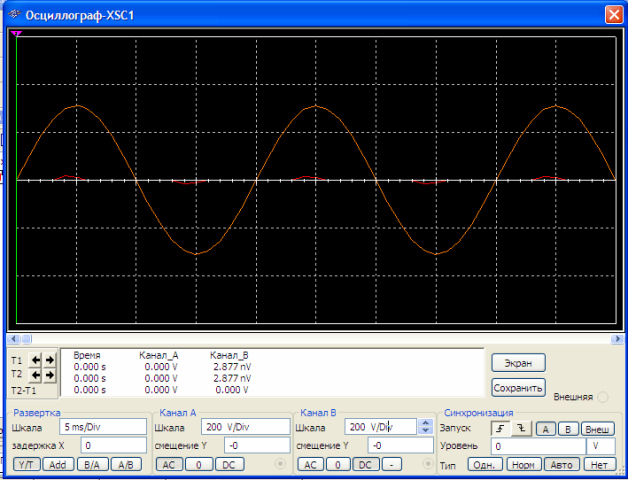
Task: Click Экран button to reverse screen
Action: tap(518, 363)
